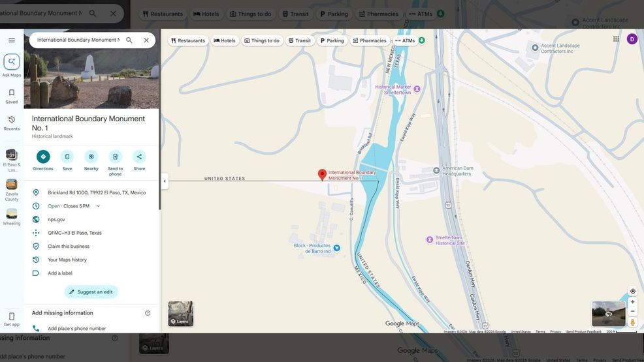Zoom in with plus button
The width and height of the screenshot is (644, 362).
[632, 302]
